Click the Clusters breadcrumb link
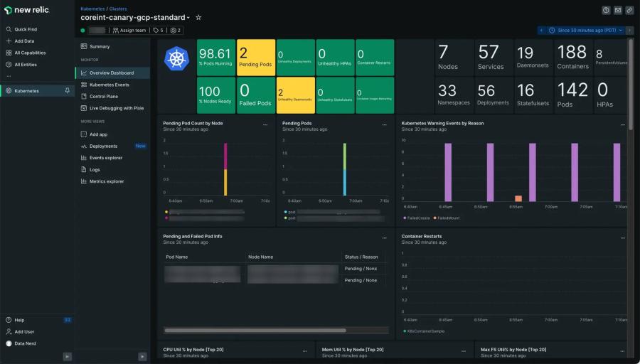Image resolution: width=640 pixels, height=364 pixels. point(118,9)
